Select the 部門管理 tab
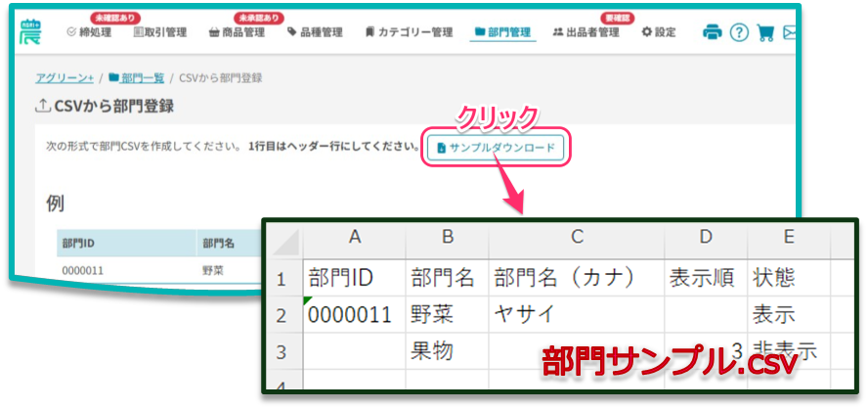The image size is (868, 409). click(502, 32)
